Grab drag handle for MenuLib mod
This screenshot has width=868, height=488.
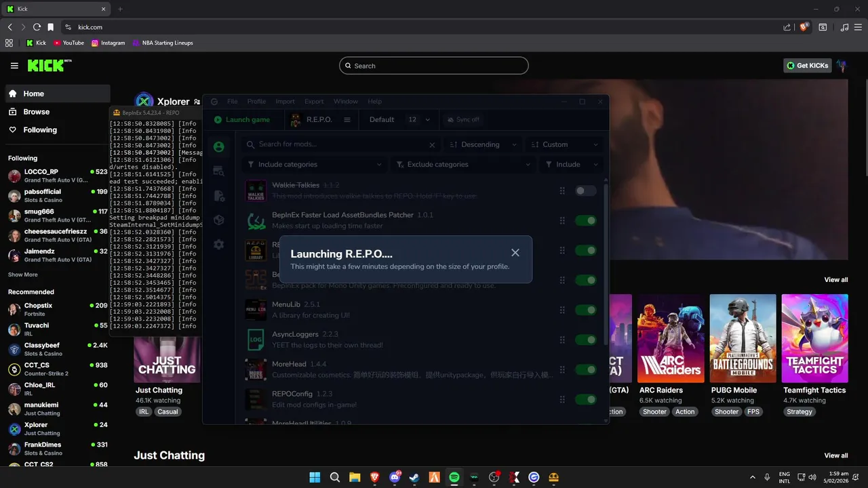point(562,310)
